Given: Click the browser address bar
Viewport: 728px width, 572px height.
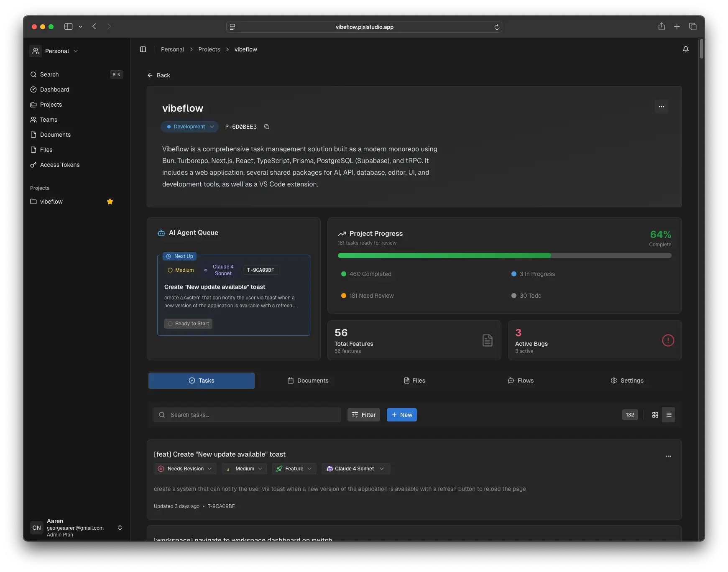Looking at the screenshot, I should point(364,27).
